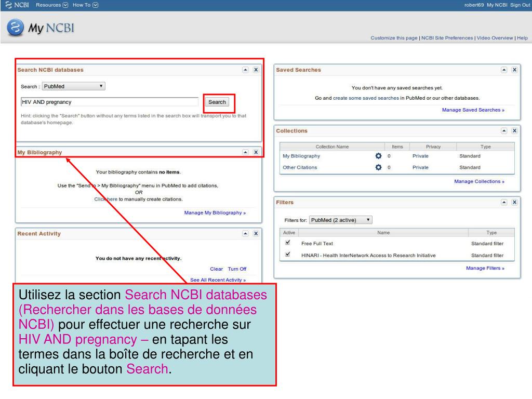
Task: Click the HIV AND pregnancy search field
Action: click(110, 102)
